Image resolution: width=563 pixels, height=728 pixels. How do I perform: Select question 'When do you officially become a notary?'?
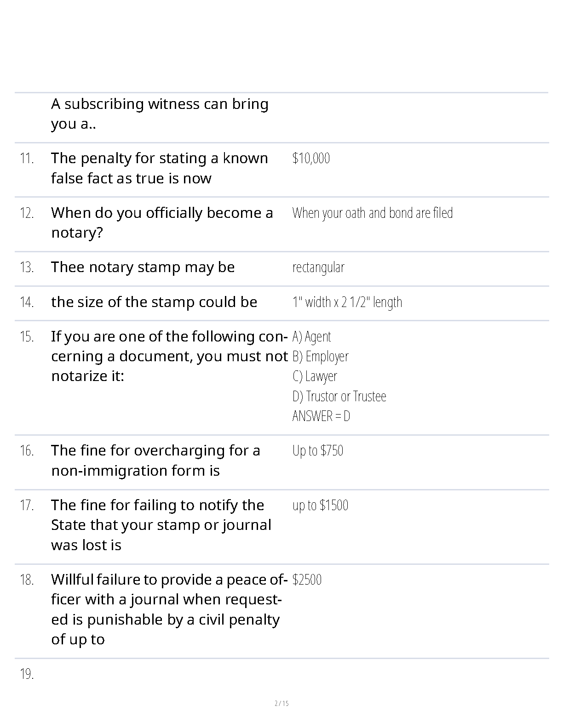162,222
